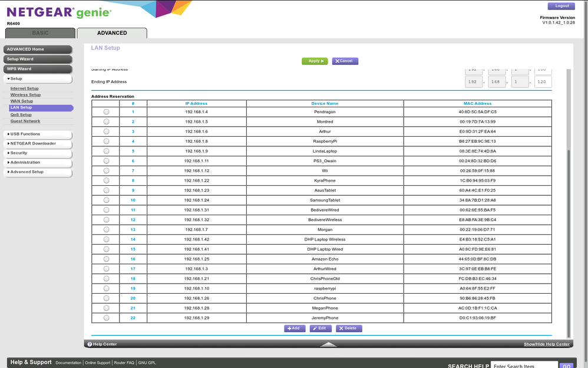This screenshot has height=368, width=588.
Task: Add a new address reservation
Action: click(x=295, y=328)
